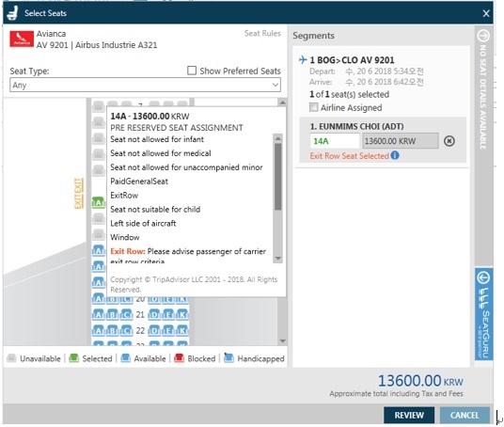Click the 'AV 9201 | Airbus Industrie A321' flight text
Image resolution: width=504 pixels, height=427 pixels.
97,45
